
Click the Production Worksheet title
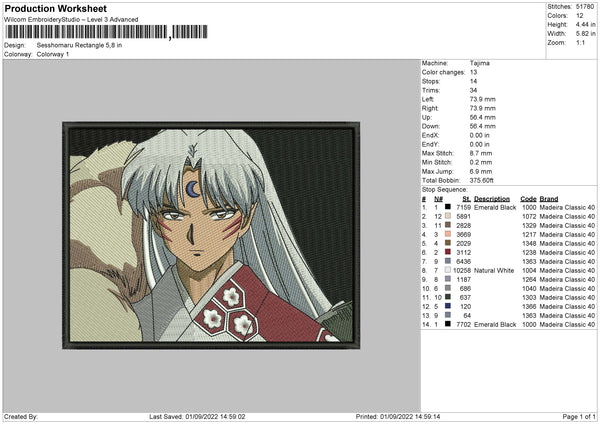click(x=56, y=8)
